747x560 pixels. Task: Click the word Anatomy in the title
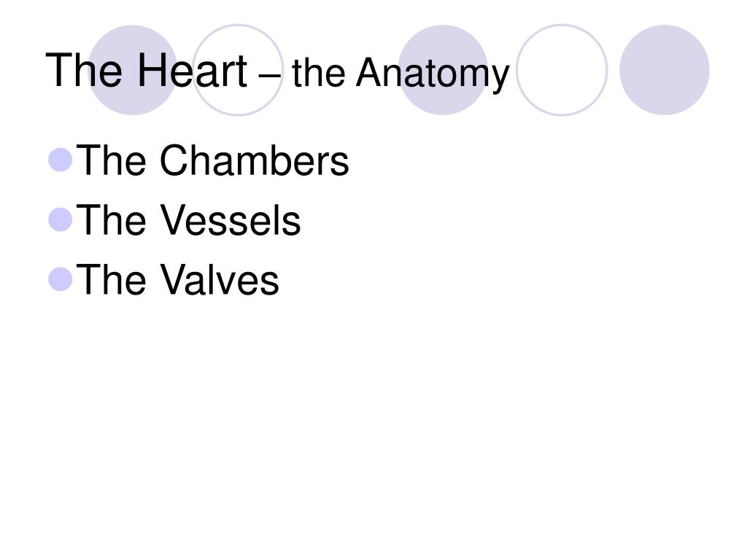tap(433, 74)
